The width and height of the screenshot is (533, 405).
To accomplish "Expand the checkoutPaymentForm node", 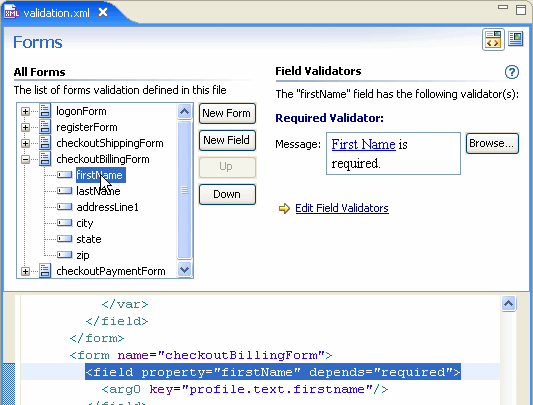I will pos(25,271).
